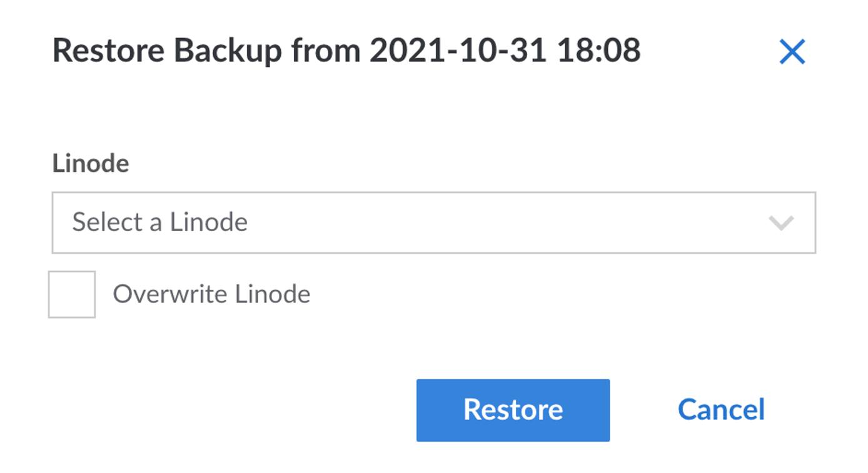Confirm restoring the 2021-10-31 backup
This screenshot has height=473, width=868.
point(513,409)
